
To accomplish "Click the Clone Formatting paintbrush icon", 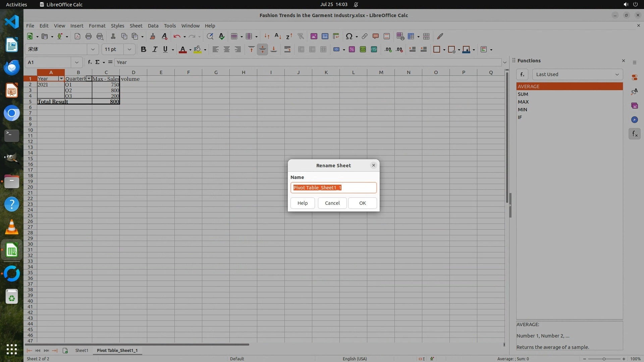I will 153,36.
